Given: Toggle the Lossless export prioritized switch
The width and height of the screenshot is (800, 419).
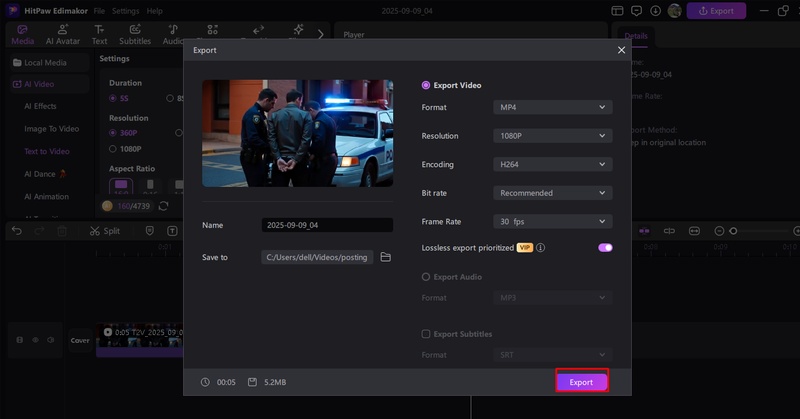Looking at the screenshot, I should click(x=605, y=248).
